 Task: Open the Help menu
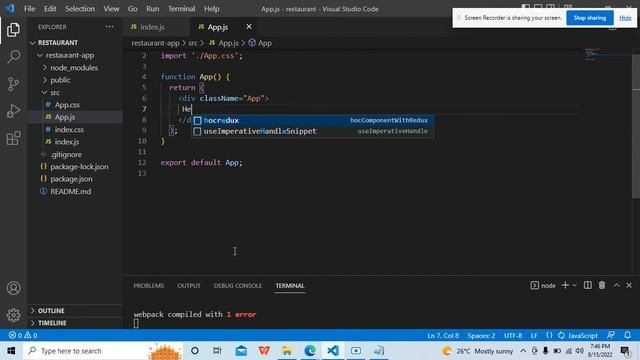[211, 9]
